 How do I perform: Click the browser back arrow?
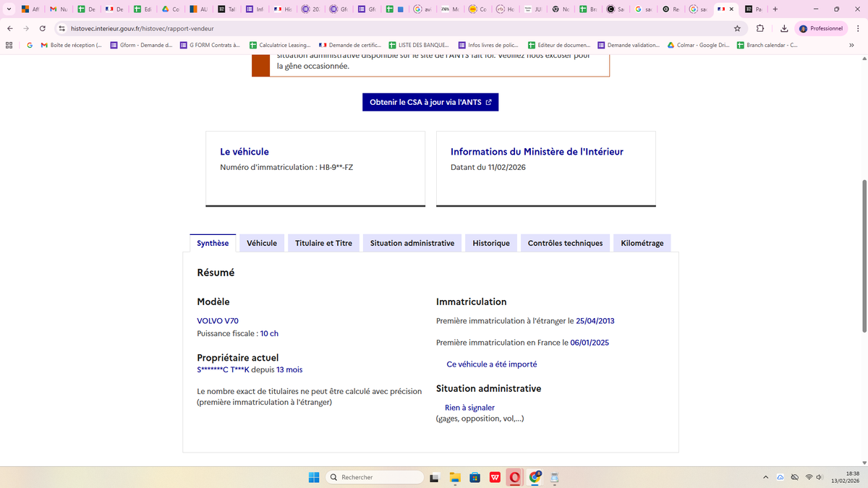click(9, 28)
